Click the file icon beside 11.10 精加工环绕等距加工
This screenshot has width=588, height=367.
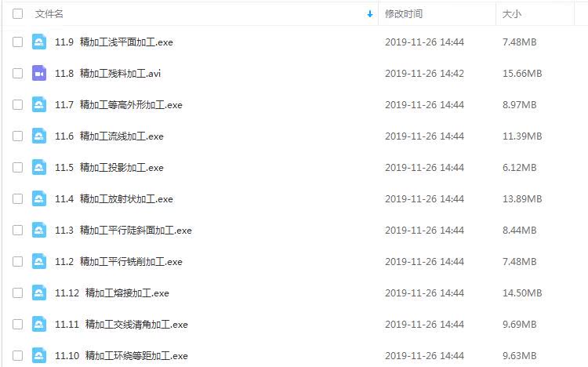coord(39,356)
